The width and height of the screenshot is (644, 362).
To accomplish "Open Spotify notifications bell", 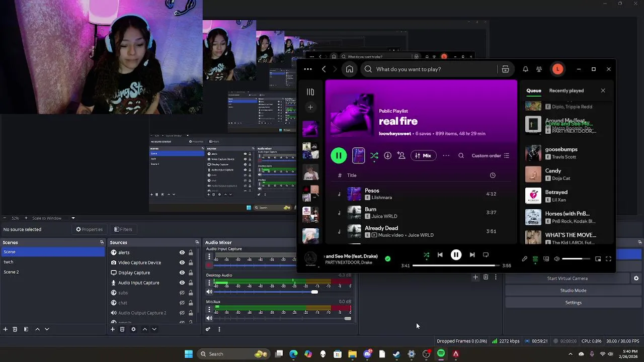I will click(x=525, y=69).
